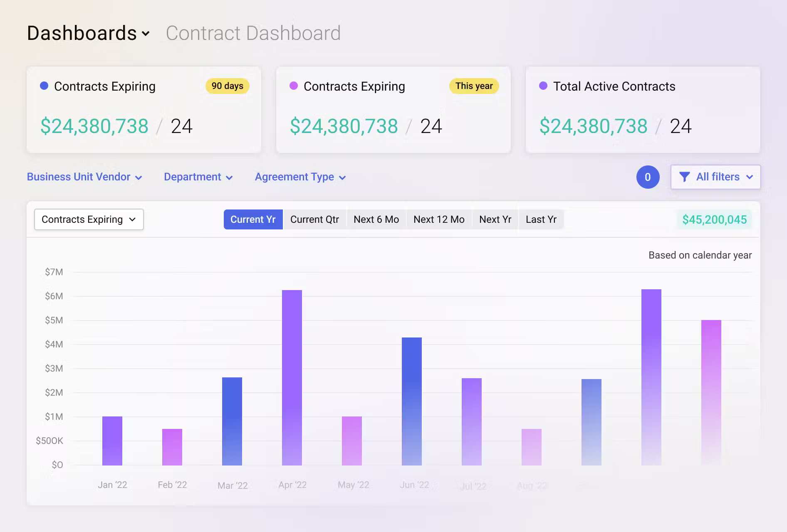Click the This year badge
Screen dimensions: 787x532
click(474, 86)
